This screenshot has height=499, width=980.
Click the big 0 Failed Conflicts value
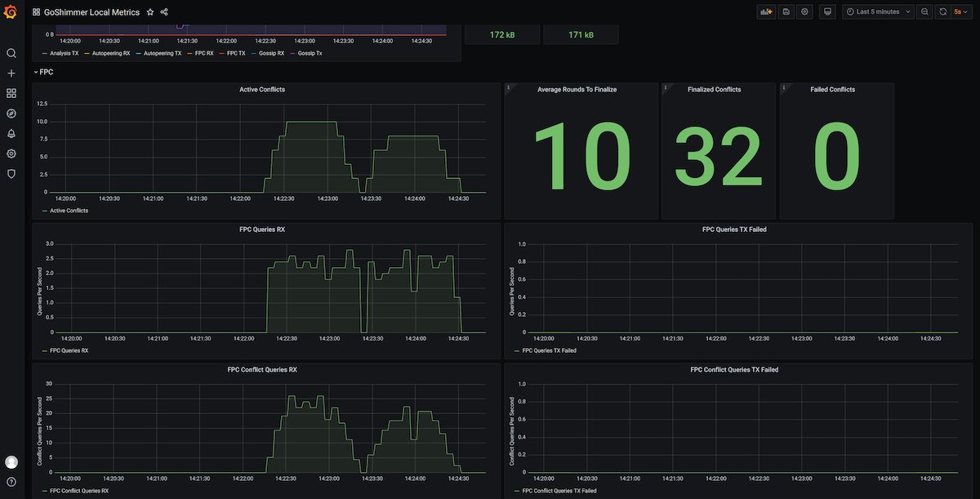837,157
